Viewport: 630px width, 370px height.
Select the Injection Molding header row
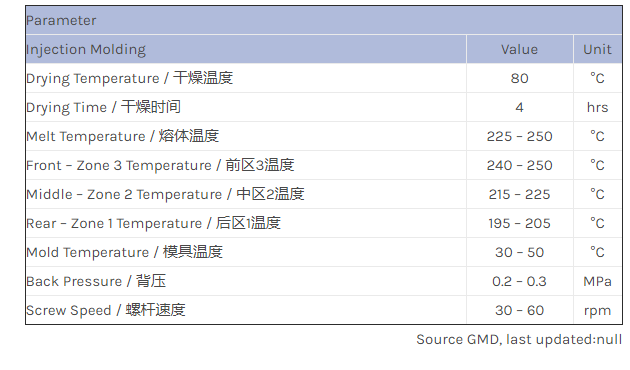pyautogui.click(x=324, y=49)
